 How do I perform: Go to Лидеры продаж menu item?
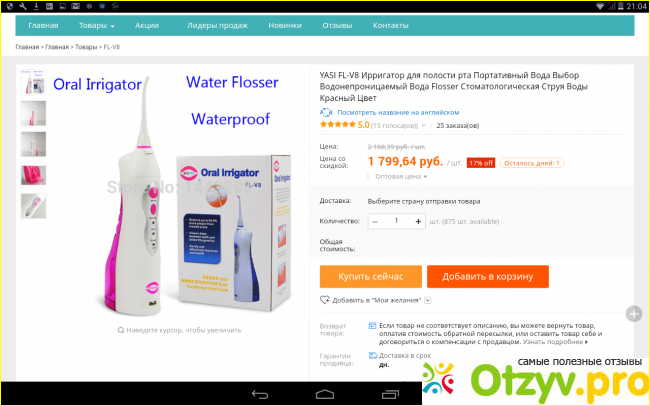point(217,26)
